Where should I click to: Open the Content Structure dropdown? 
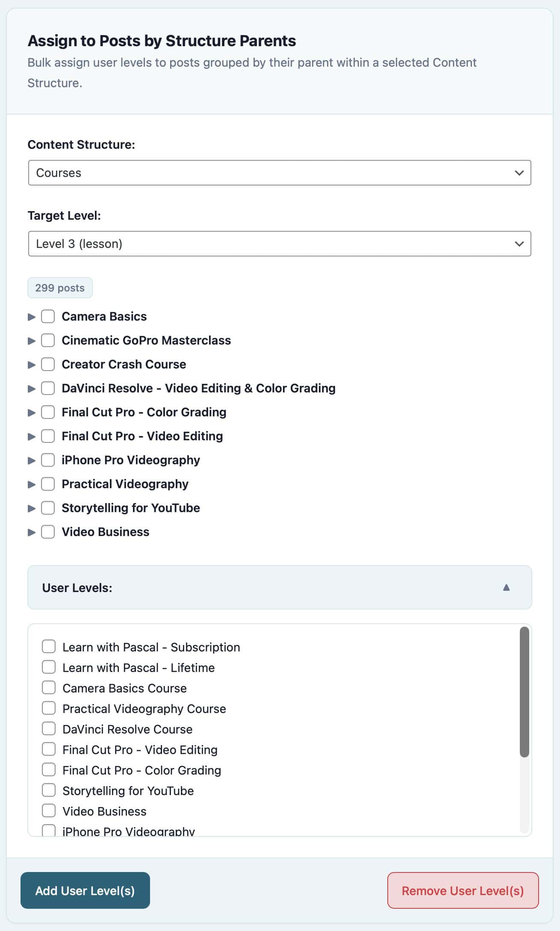[280, 173]
